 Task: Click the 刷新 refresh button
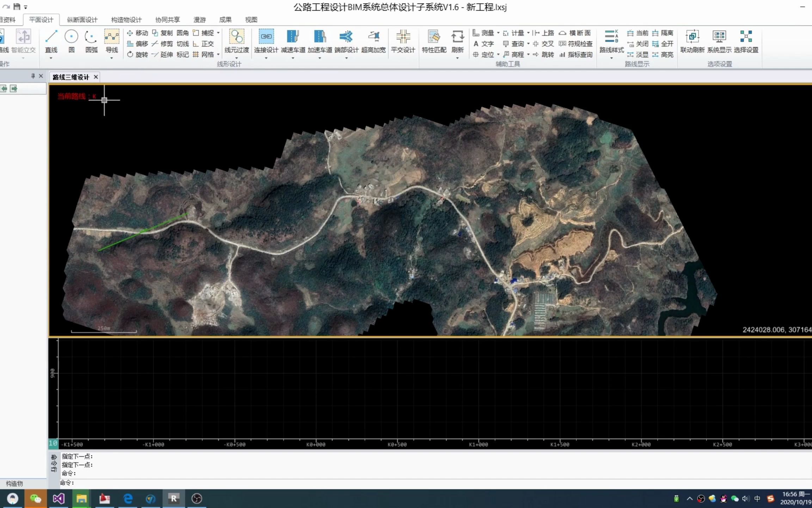tap(457, 40)
